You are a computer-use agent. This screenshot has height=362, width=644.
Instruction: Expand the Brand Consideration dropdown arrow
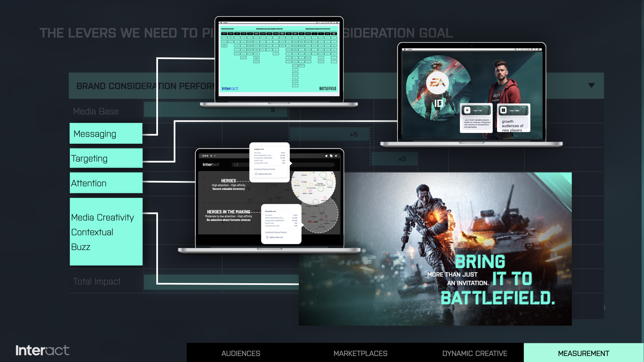click(591, 85)
